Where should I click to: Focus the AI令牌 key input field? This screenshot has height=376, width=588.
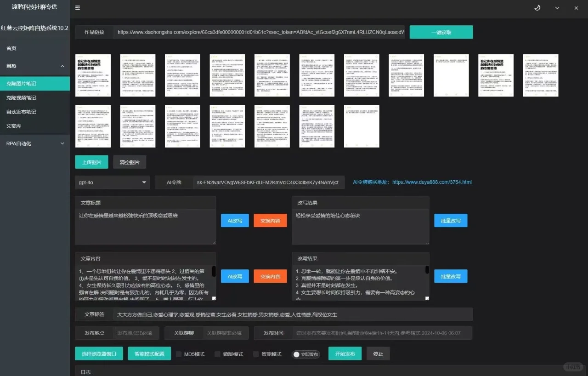pyautogui.click(x=268, y=182)
